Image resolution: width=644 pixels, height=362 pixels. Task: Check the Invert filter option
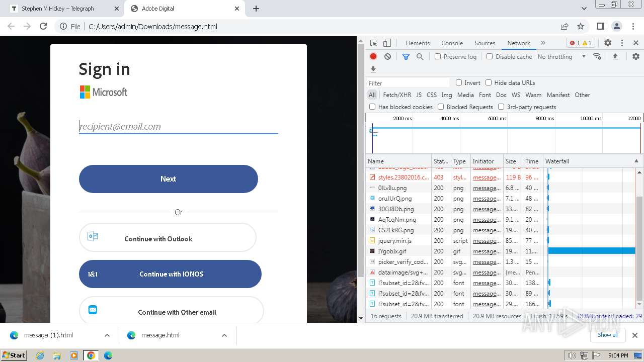coord(459,82)
